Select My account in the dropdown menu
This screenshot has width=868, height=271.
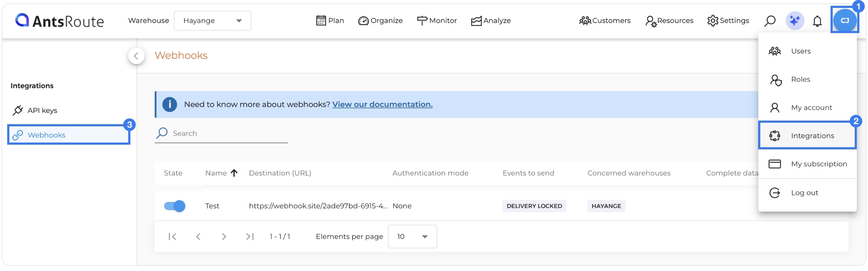point(807,108)
